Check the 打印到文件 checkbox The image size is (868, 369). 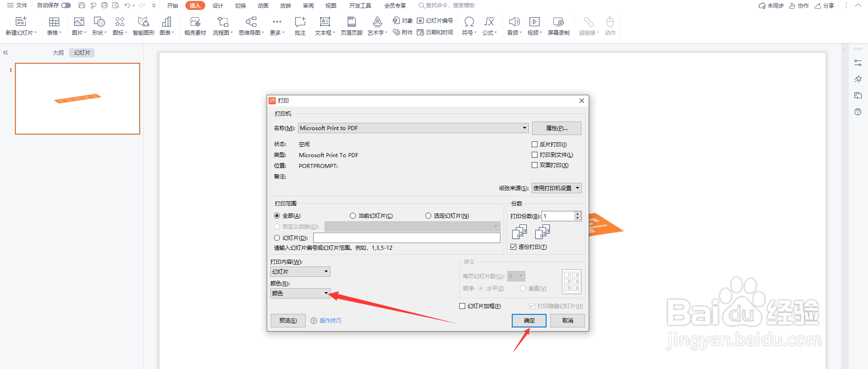pyautogui.click(x=534, y=155)
